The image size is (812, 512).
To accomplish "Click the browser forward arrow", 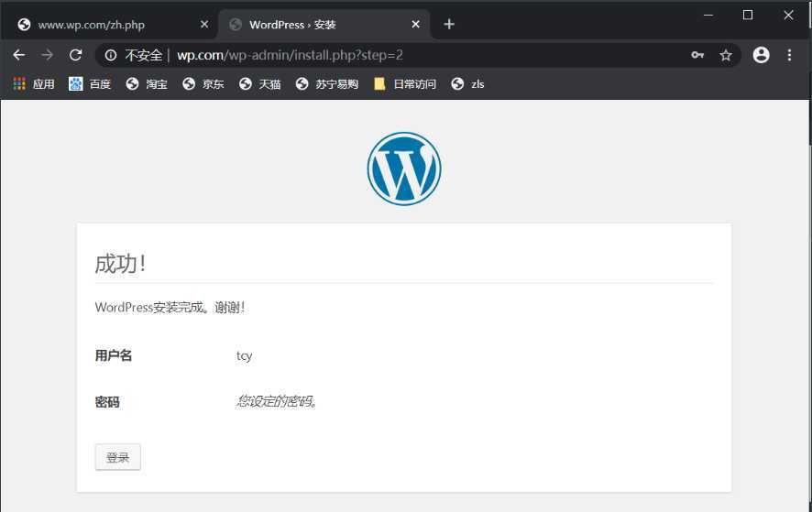I will (x=47, y=55).
